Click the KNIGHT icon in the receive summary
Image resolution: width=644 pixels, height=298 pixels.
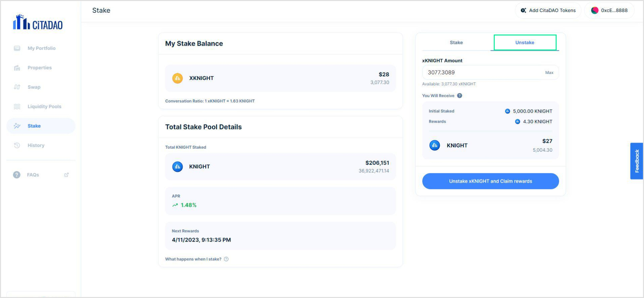pyautogui.click(x=435, y=145)
